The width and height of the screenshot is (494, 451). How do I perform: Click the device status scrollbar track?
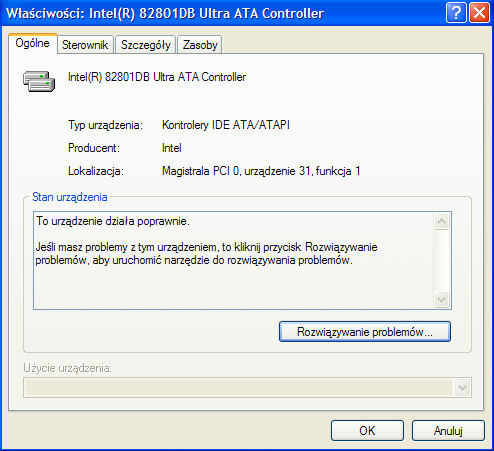(x=442, y=260)
